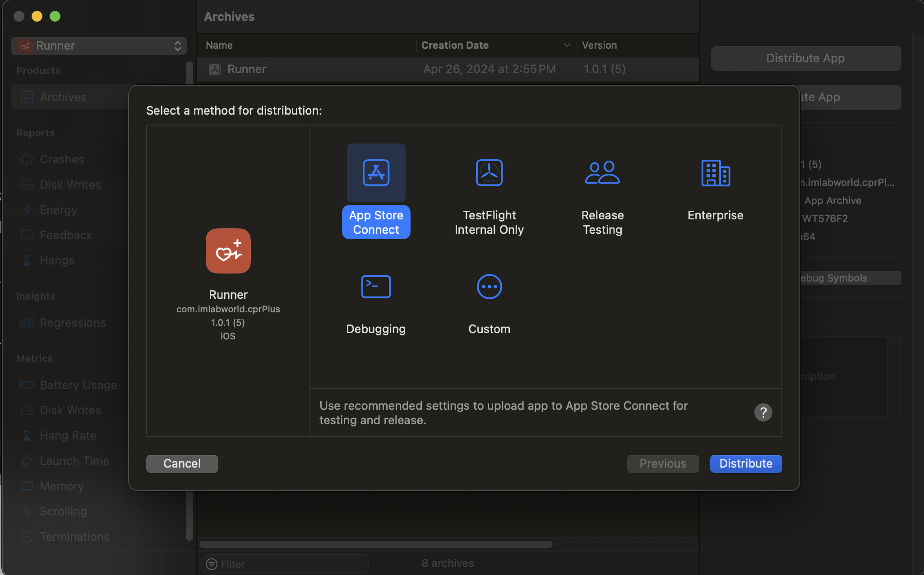Viewport: 924px width, 575px height.
Task: View Hang Rate metrics
Action: tap(68, 436)
